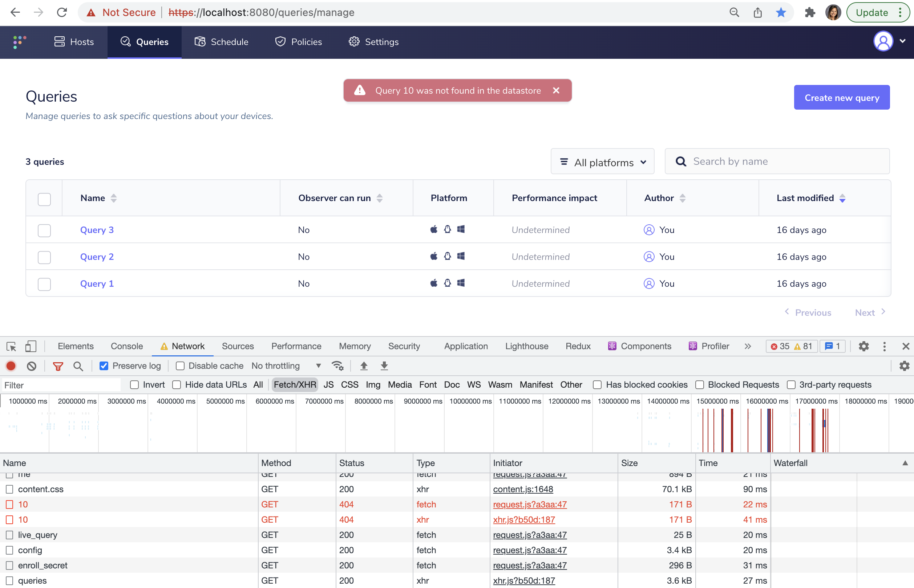914x588 pixels.
Task: Bookmark star icon in address bar
Action: pyautogui.click(x=781, y=13)
